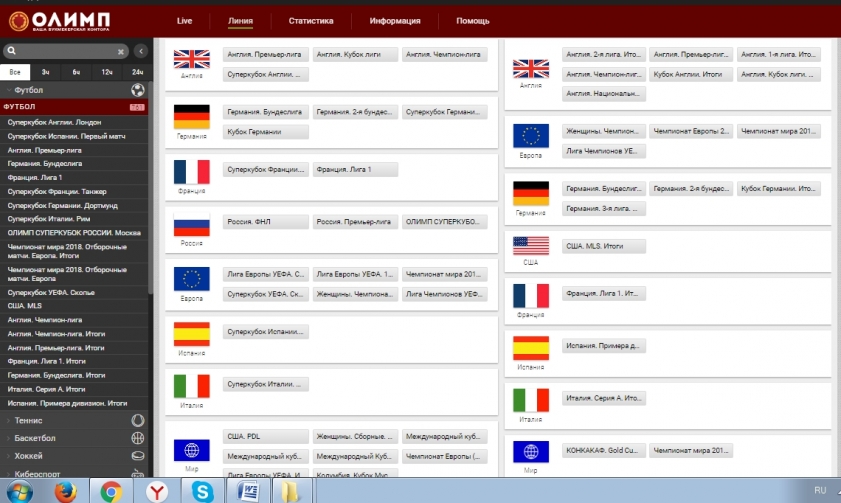Click the Spain flag in left panel
This screenshot has width=841, height=503.
click(191, 334)
